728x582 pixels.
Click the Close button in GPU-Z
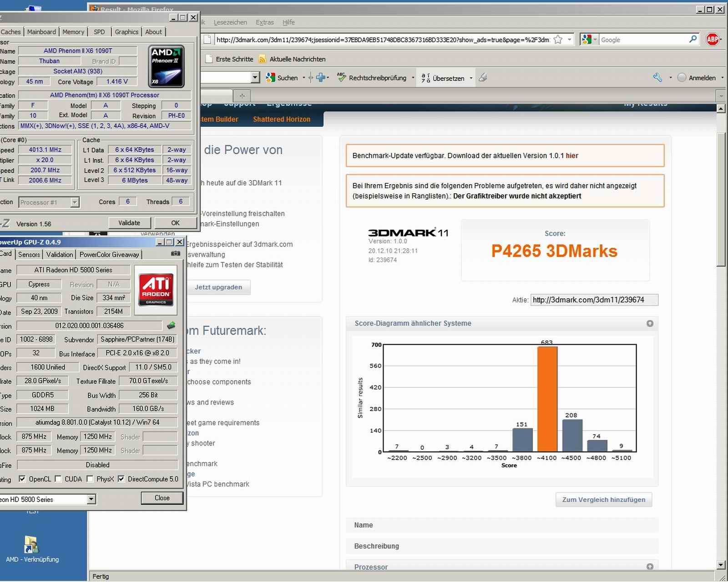point(162,498)
